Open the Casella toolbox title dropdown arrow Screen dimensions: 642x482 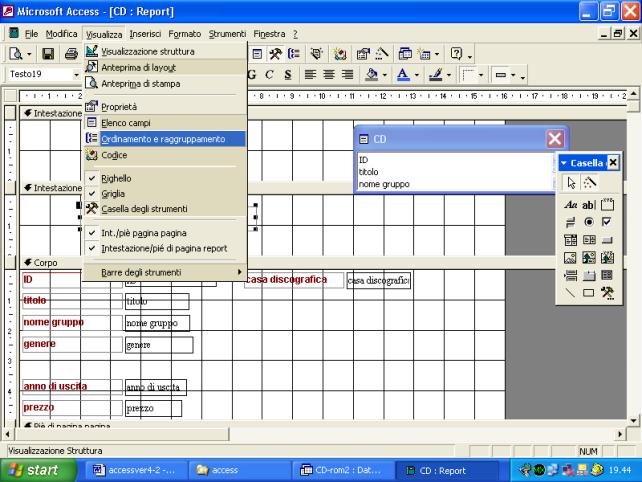click(x=564, y=163)
